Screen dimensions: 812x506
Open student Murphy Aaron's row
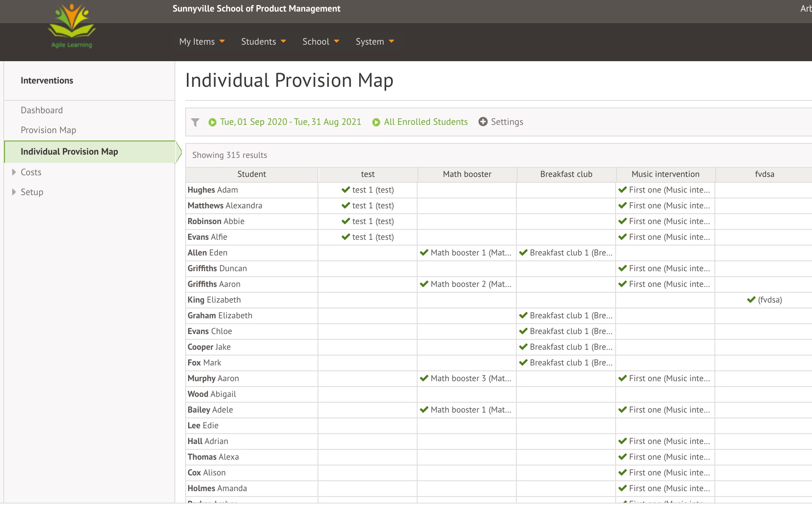213,378
